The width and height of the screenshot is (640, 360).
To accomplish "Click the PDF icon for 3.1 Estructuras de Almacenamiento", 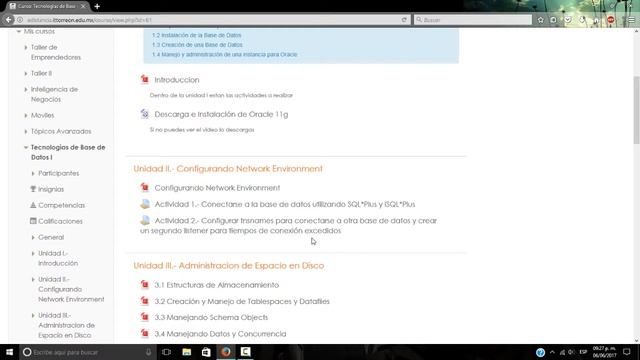I will point(144,284).
